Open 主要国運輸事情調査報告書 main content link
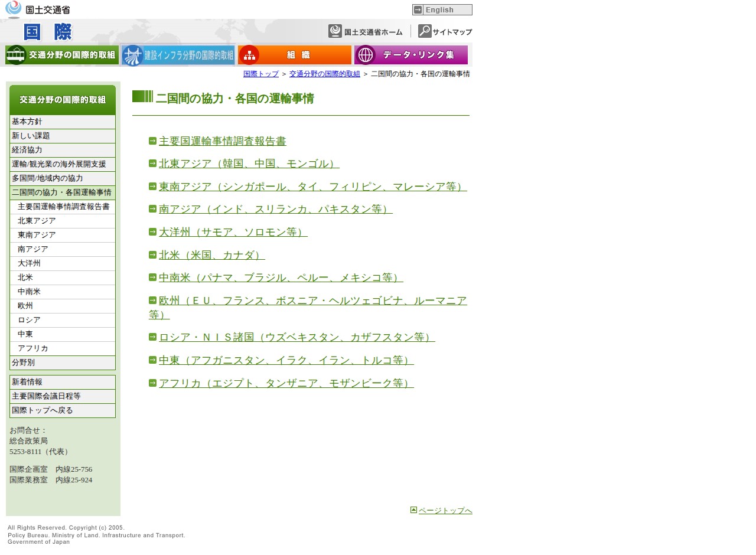756x555 pixels. pos(223,141)
